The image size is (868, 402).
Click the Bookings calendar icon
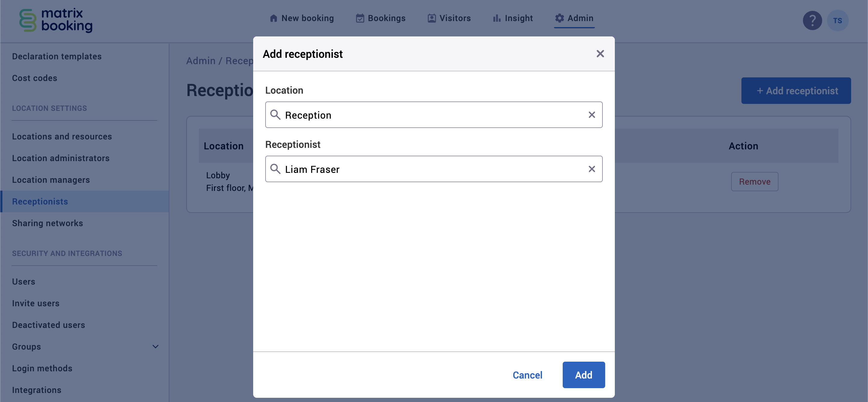click(360, 18)
